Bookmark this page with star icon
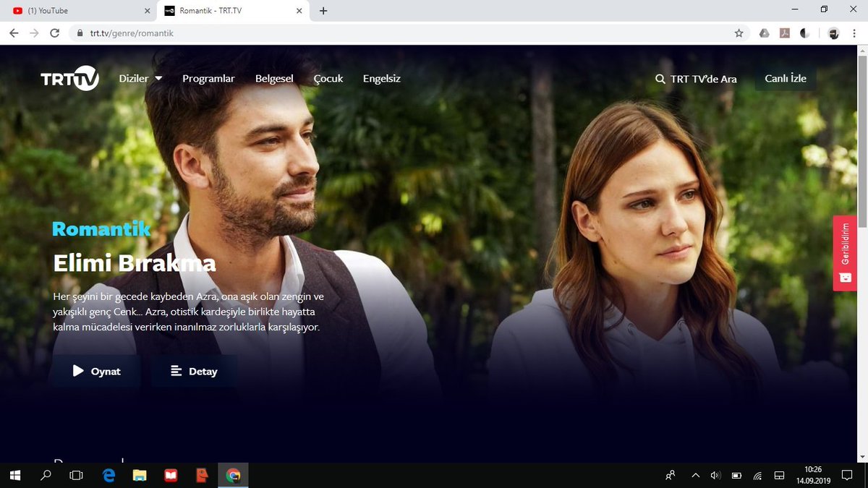The width and height of the screenshot is (868, 488). (x=739, y=33)
